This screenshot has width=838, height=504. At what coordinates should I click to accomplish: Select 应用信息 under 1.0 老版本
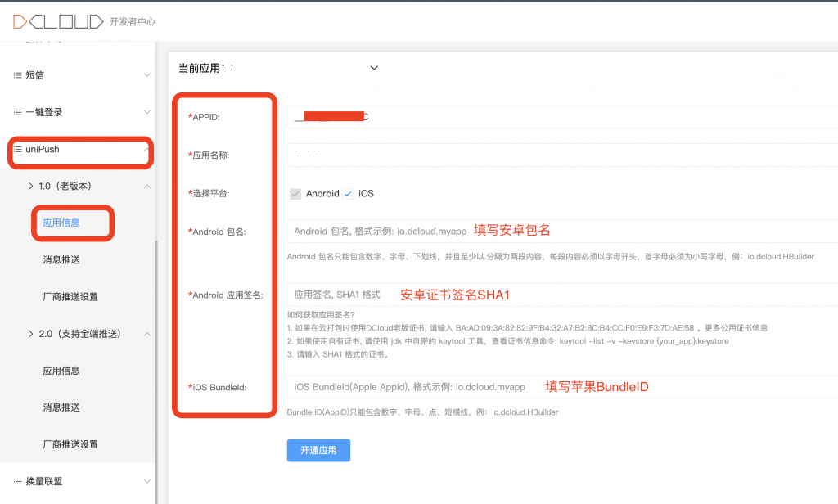(x=61, y=223)
